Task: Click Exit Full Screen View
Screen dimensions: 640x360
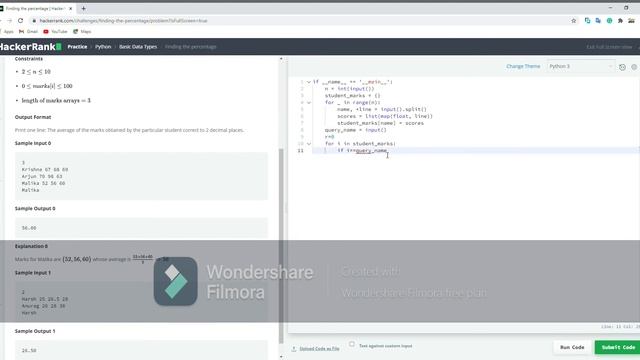Action: (609, 47)
